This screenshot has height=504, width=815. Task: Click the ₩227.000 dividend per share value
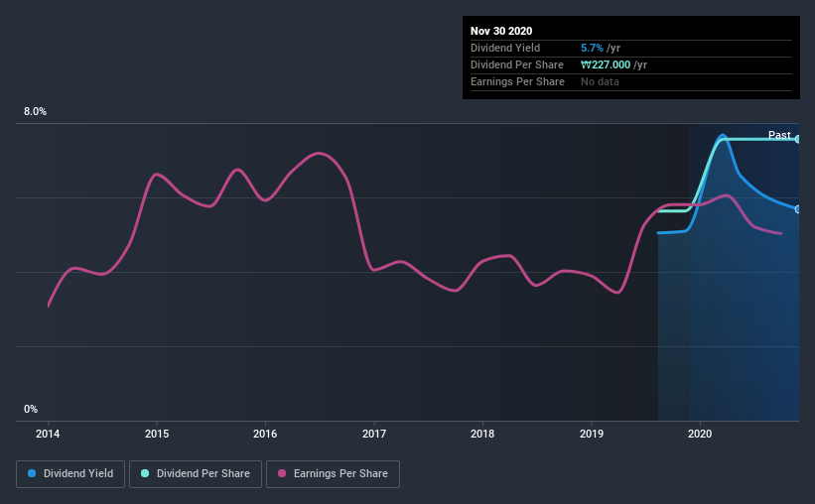(x=606, y=64)
